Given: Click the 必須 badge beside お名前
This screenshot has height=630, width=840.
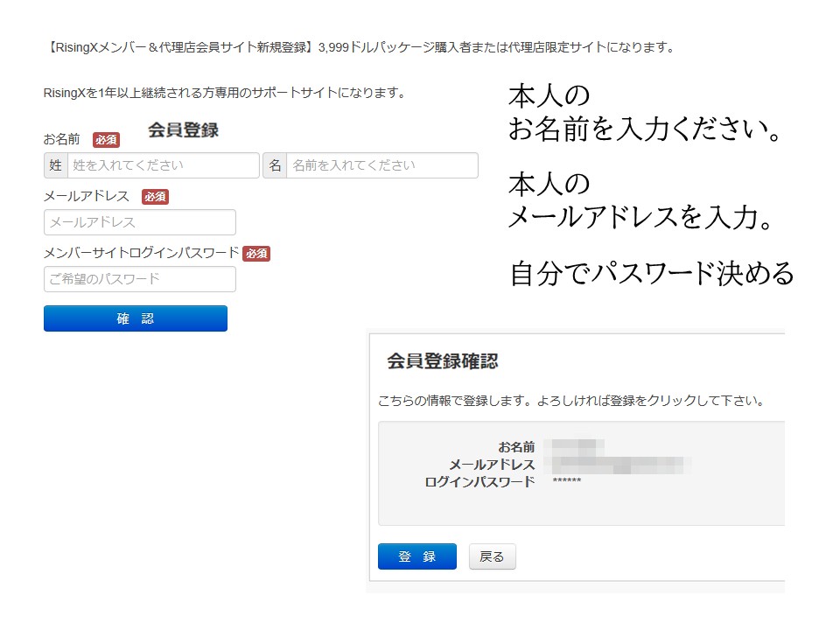Looking at the screenshot, I should (x=106, y=140).
